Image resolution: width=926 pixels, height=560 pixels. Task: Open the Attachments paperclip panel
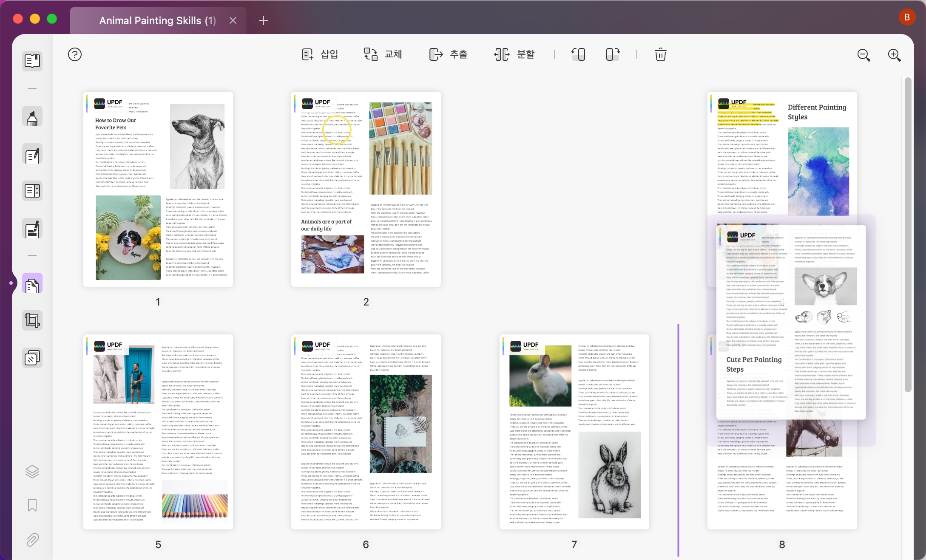pyautogui.click(x=32, y=540)
